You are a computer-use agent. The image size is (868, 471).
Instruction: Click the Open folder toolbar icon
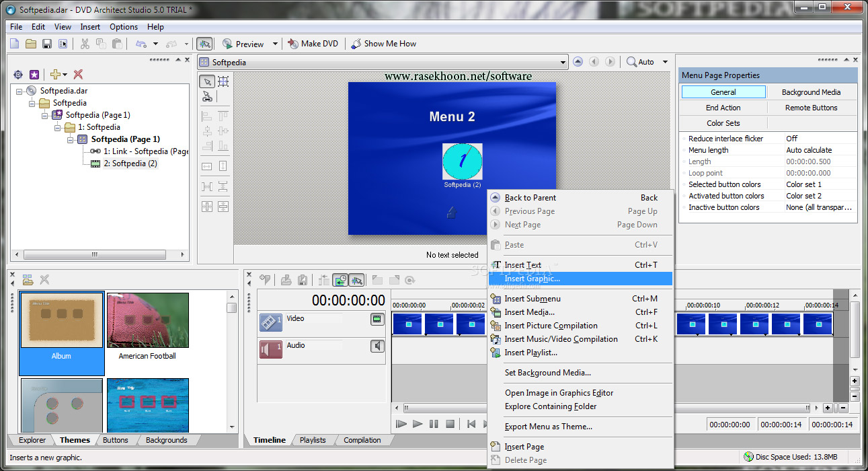[x=31, y=44]
